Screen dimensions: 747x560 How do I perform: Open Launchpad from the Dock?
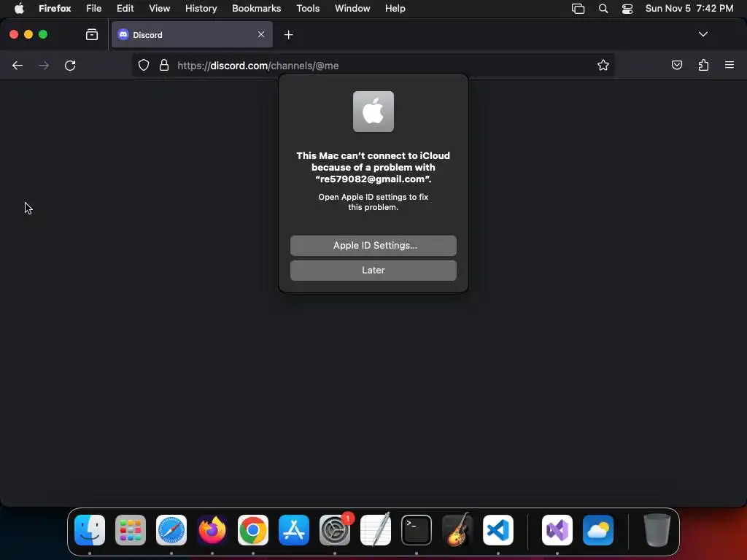(131, 530)
